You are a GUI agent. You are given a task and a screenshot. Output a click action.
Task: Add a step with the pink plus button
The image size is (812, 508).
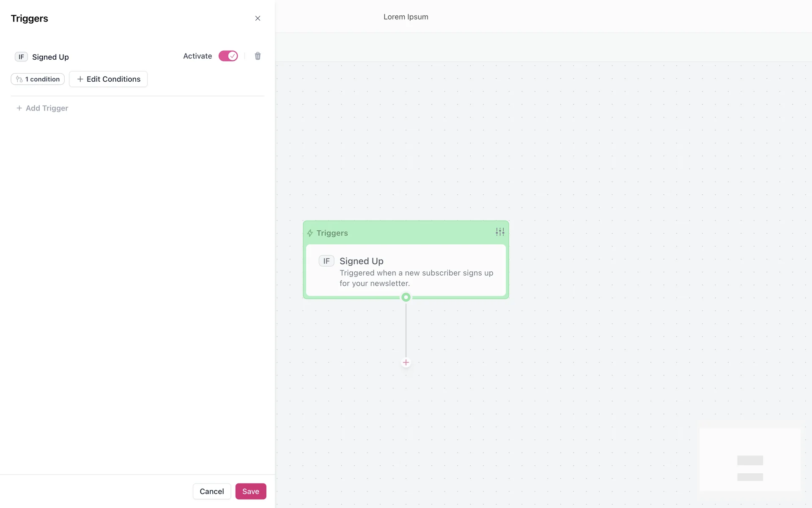click(x=406, y=362)
